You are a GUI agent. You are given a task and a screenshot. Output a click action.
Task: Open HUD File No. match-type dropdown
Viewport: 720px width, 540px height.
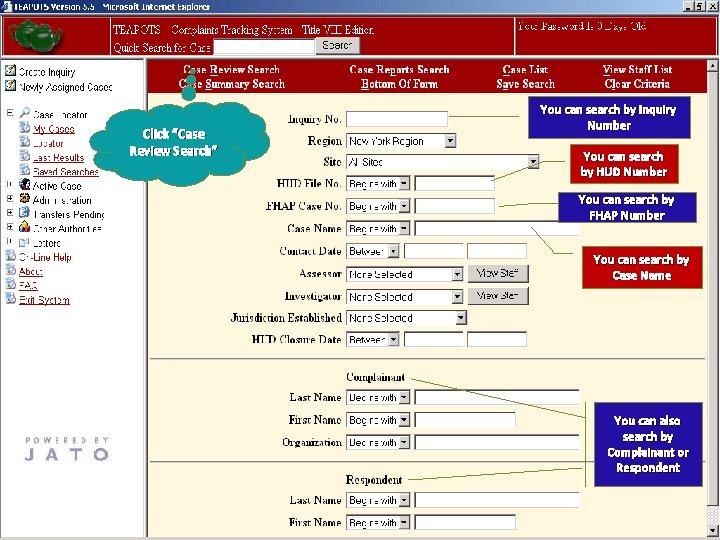(x=404, y=184)
